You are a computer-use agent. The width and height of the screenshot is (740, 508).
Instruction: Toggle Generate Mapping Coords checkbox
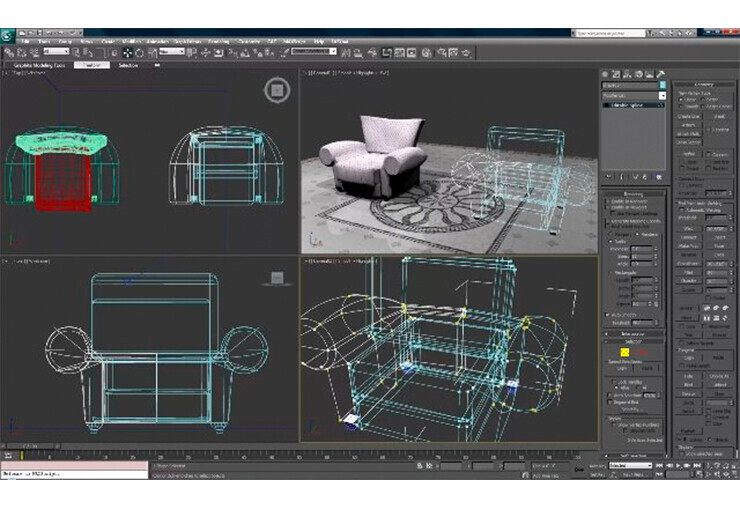pos(606,221)
